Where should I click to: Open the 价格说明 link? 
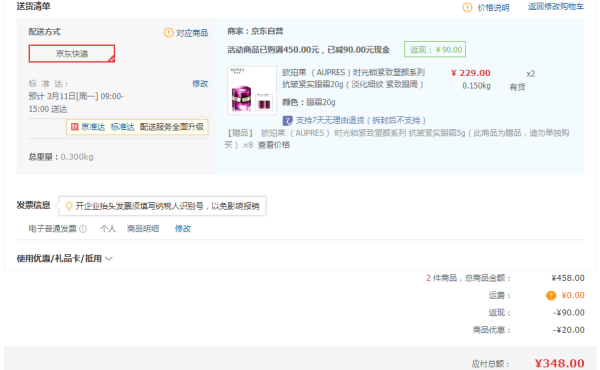coord(493,8)
